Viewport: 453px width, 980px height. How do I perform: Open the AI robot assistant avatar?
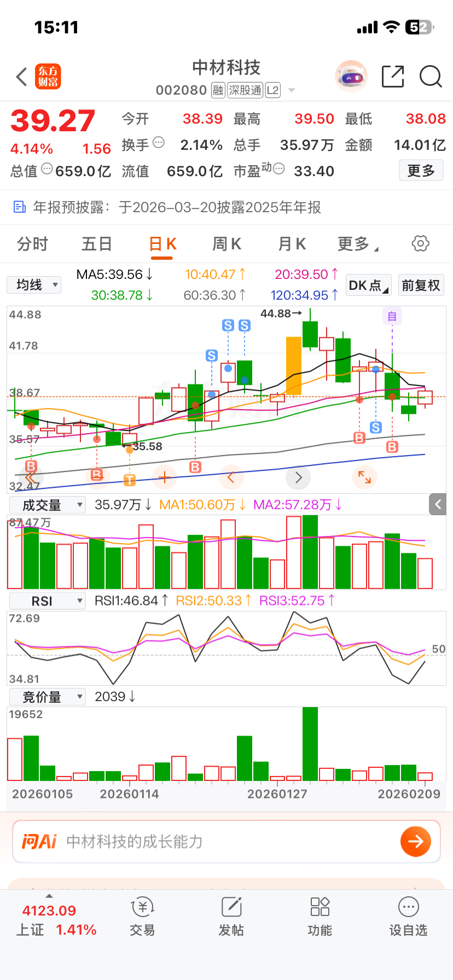tap(351, 77)
